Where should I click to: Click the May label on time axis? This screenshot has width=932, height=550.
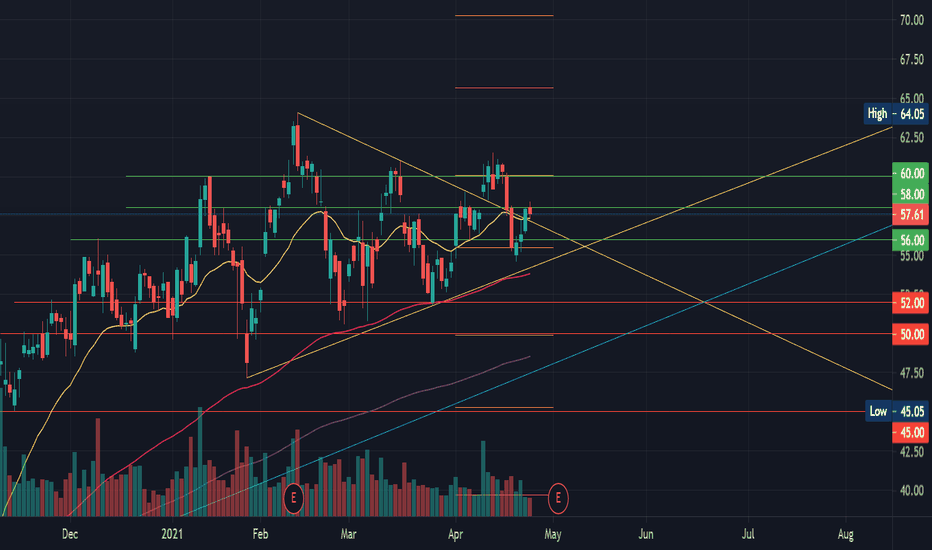[553, 534]
